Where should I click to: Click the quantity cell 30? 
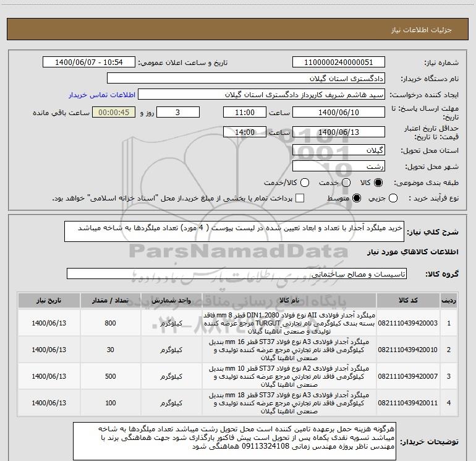[x=110, y=350]
